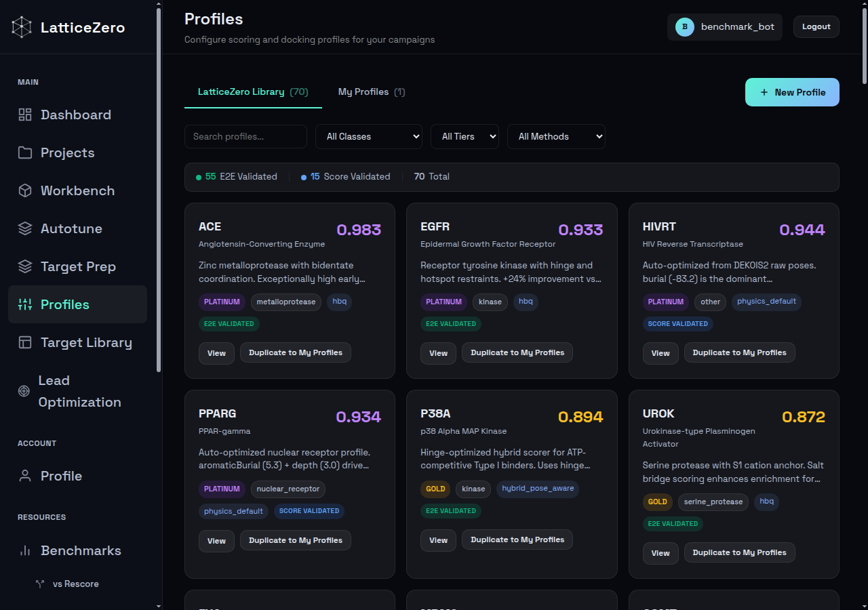Open Target Library in the sidebar
This screenshot has height=610, width=868.
pos(77,342)
